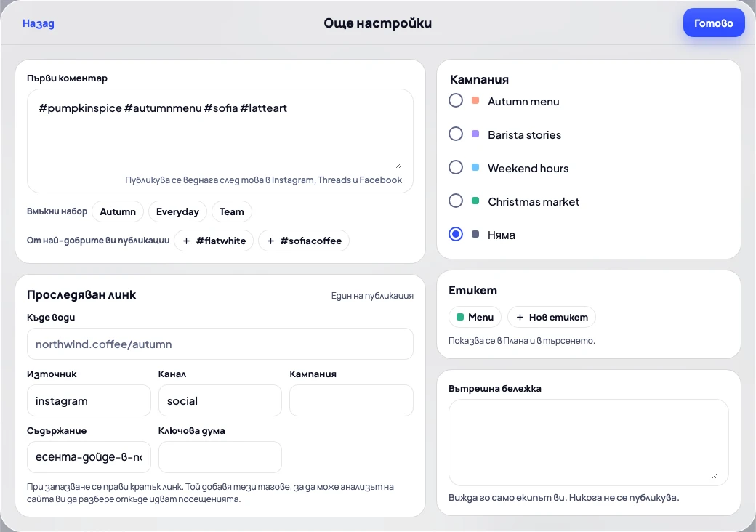This screenshot has height=532, width=756.
Task: Click the blue Weekend hours color swatch
Action: point(475,168)
